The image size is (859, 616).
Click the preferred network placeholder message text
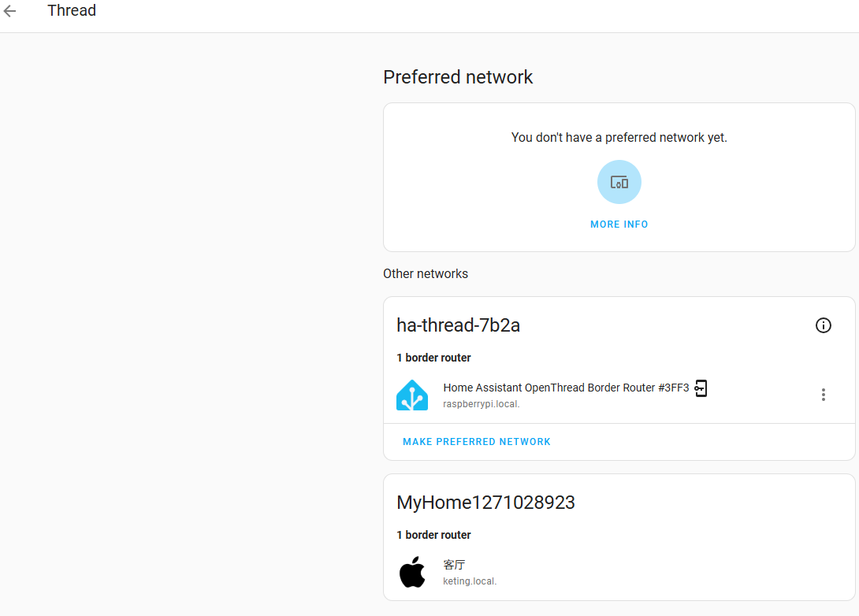(x=619, y=137)
